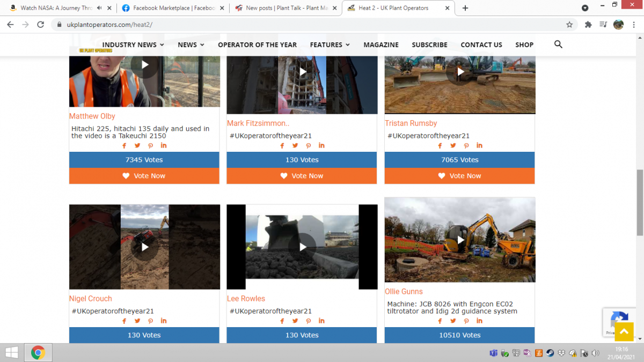The image size is (644, 362).
Task: Share Matthew Olby's entry on Facebook
Action: [x=125, y=146]
